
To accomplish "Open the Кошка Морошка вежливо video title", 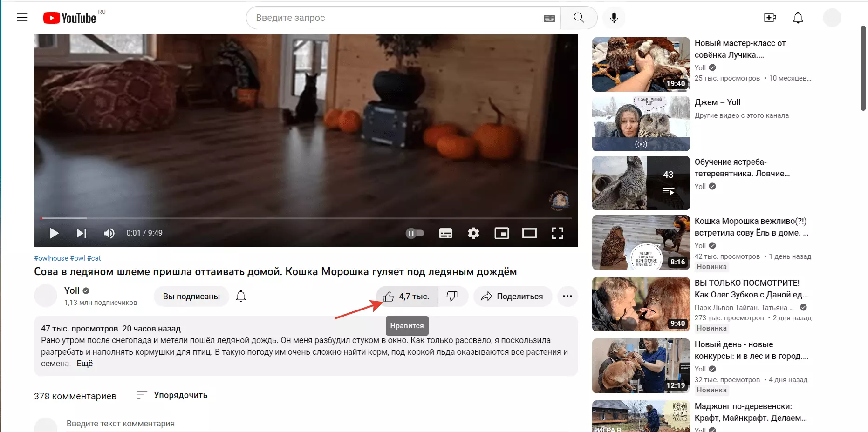I will tap(752, 227).
